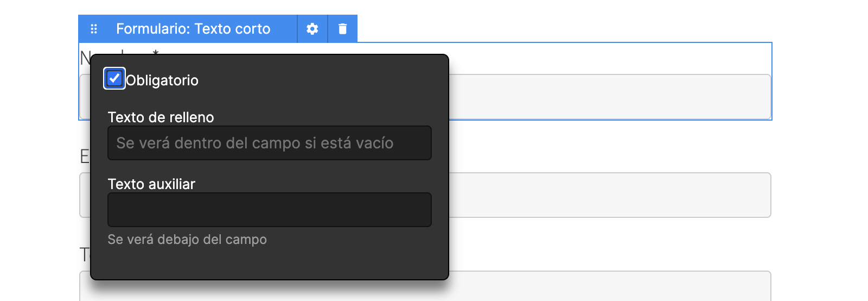The width and height of the screenshot is (868, 301).
Task: Delete the block with the trash icon
Action: click(342, 29)
